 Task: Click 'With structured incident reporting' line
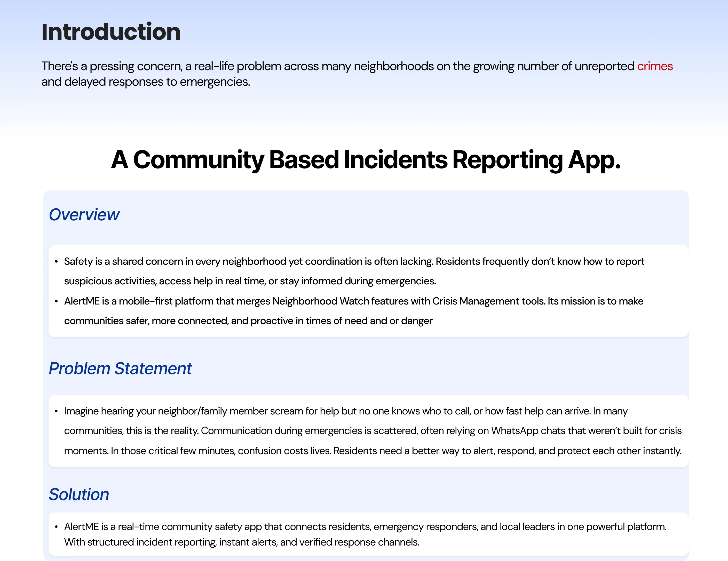[x=242, y=542]
